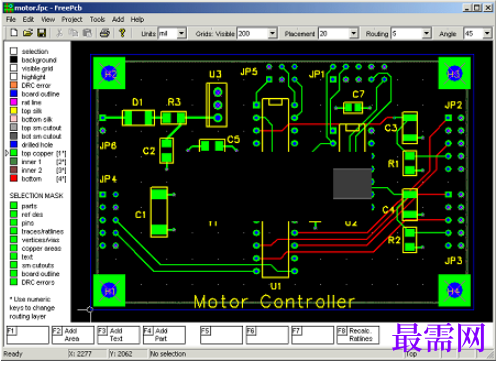504x369 pixels.
Task: Click the Print toolbar icon
Action: tap(105, 33)
